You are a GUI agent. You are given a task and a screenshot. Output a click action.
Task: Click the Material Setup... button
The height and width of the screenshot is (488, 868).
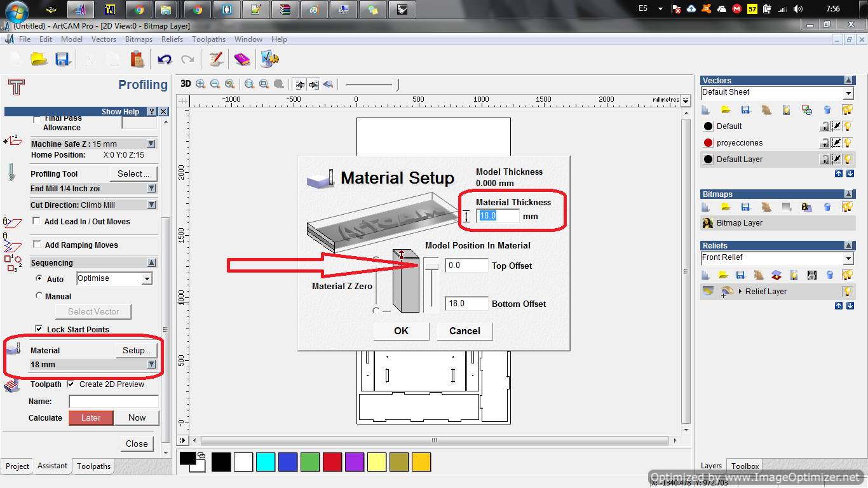coord(136,350)
